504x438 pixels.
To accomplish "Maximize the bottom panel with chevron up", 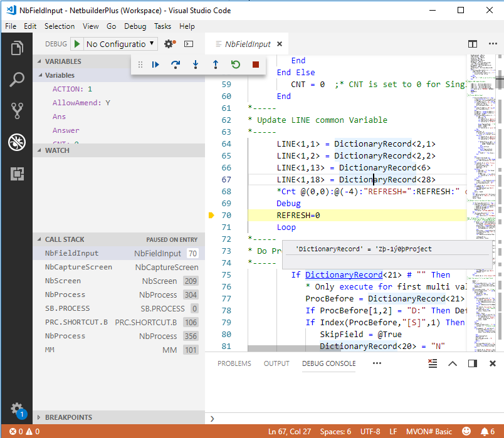I will click(453, 363).
